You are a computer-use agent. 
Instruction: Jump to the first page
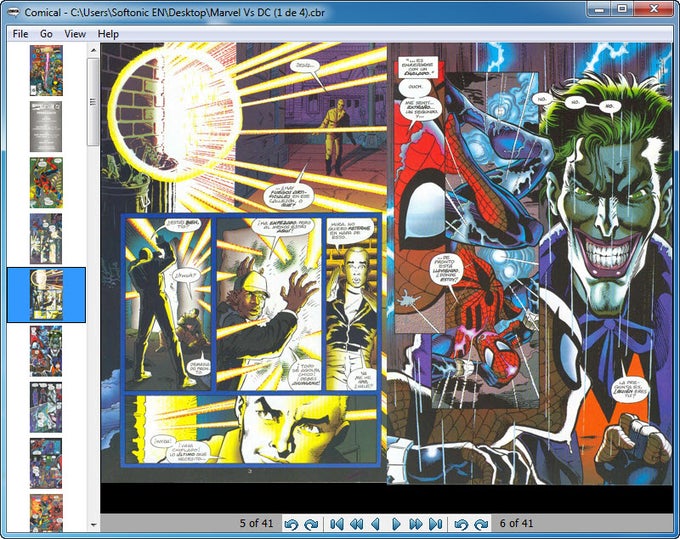click(x=337, y=524)
